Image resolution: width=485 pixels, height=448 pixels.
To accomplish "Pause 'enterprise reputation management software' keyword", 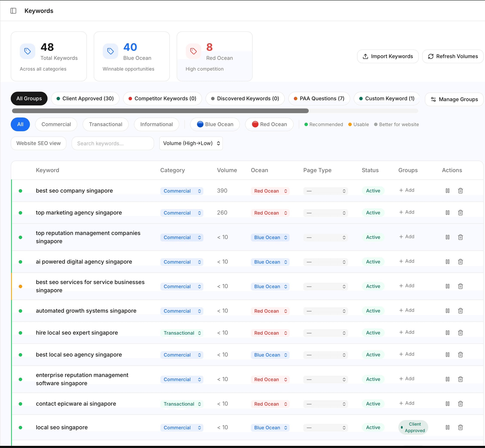I will click(x=447, y=379).
